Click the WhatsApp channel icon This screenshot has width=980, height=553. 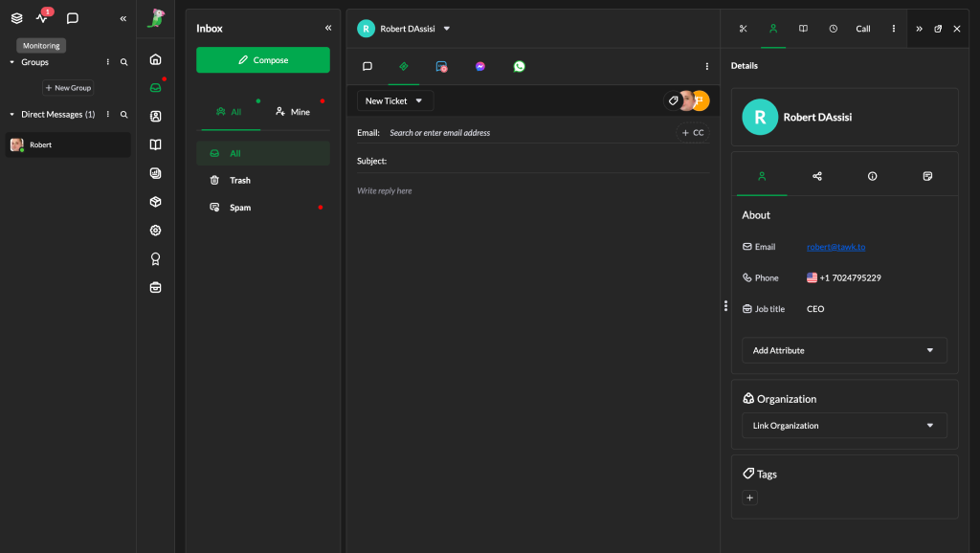point(519,67)
